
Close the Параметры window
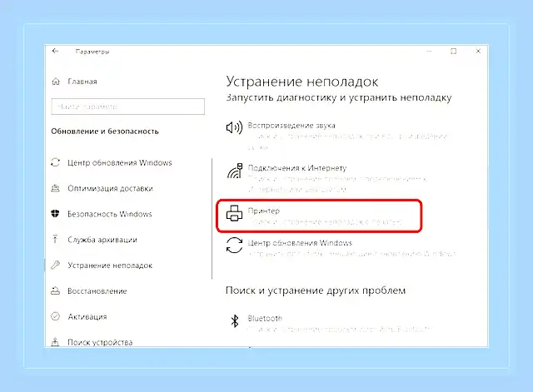point(478,51)
